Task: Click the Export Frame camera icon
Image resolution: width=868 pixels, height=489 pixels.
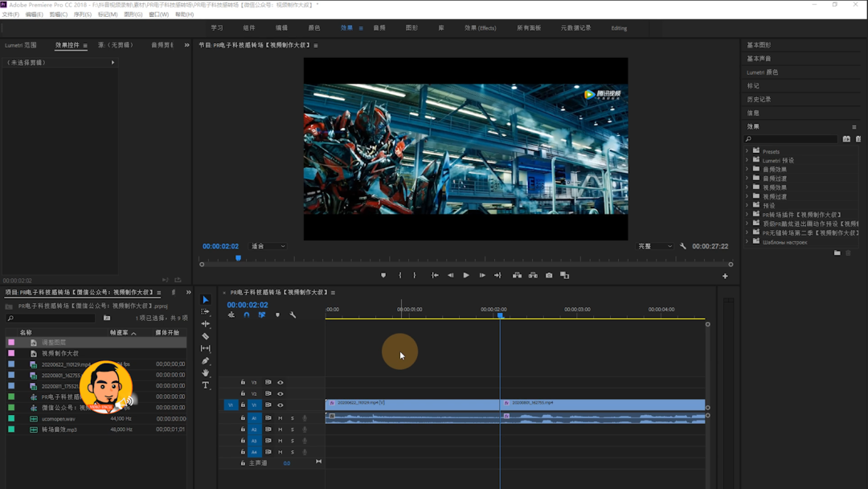Action: click(x=549, y=275)
